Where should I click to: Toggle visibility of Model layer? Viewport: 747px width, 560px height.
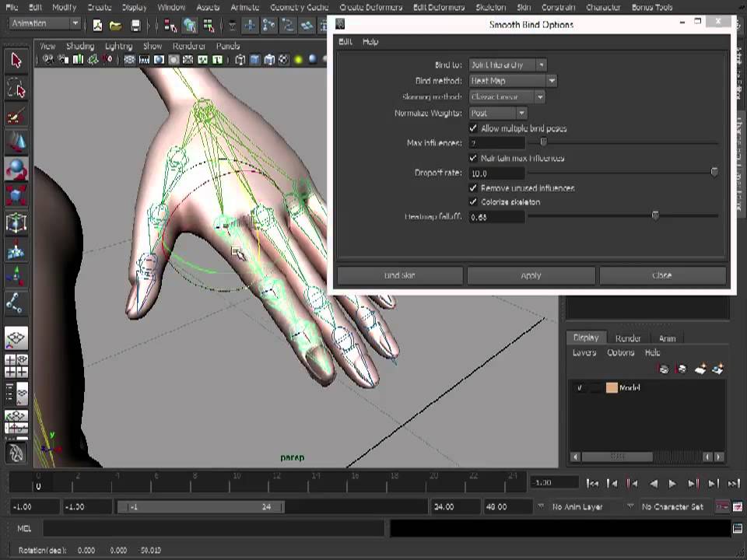[580, 387]
